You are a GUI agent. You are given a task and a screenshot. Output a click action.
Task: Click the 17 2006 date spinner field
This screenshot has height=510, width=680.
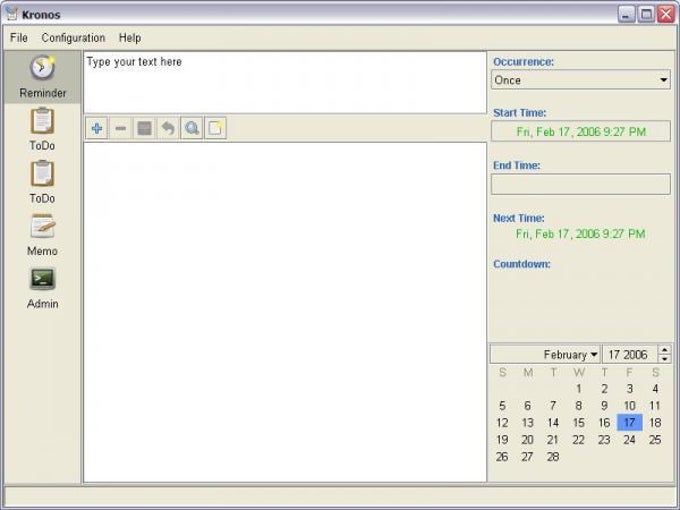[x=630, y=354]
